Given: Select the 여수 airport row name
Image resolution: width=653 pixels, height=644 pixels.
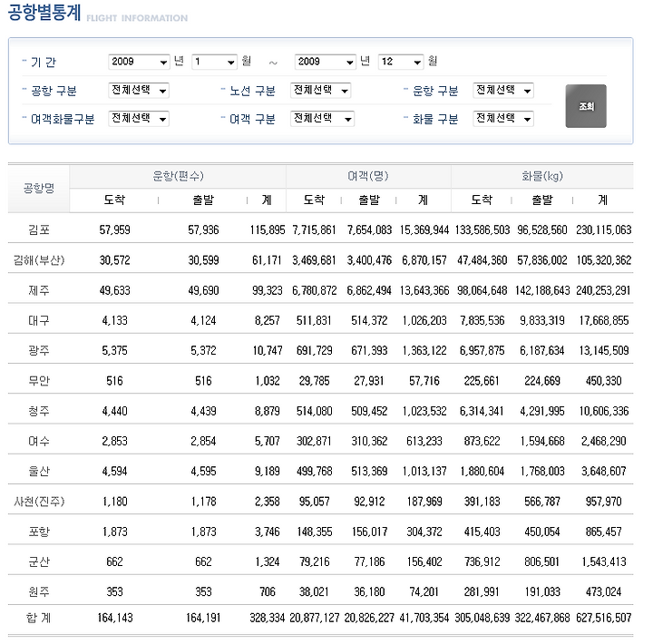Looking at the screenshot, I should coord(39,441).
